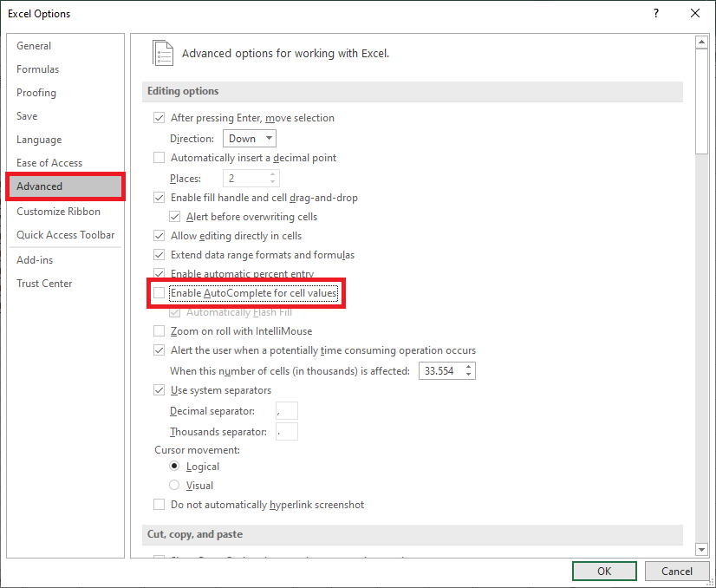
Task: Uncheck Extend data range formats and formulas
Action: (159, 255)
